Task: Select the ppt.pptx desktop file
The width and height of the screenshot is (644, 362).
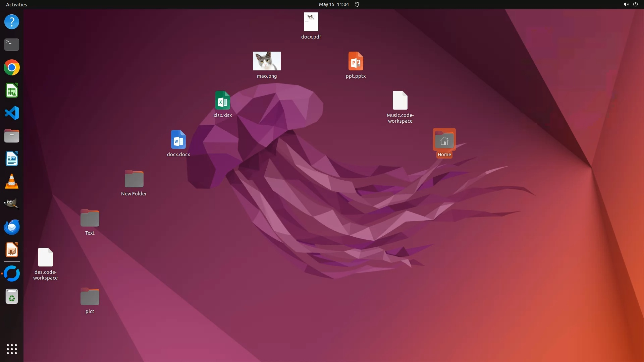Action: pos(356,61)
